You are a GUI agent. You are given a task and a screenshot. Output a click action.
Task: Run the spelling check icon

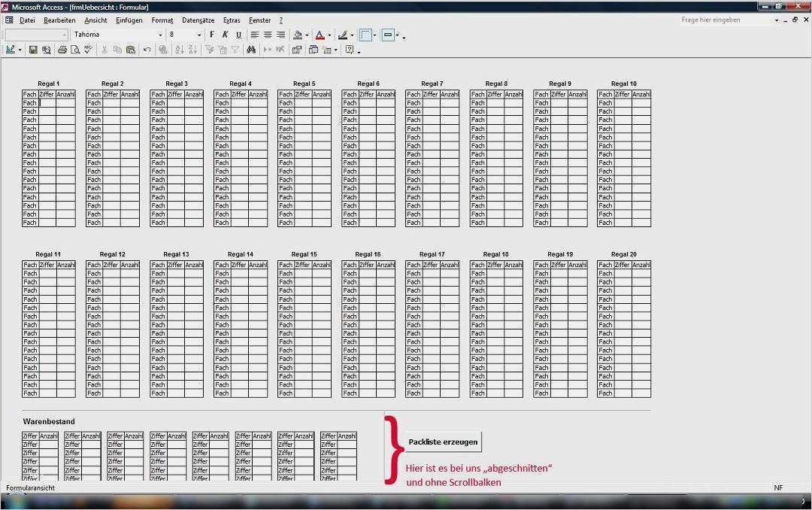pyautogui.click(x=89, y=50)
